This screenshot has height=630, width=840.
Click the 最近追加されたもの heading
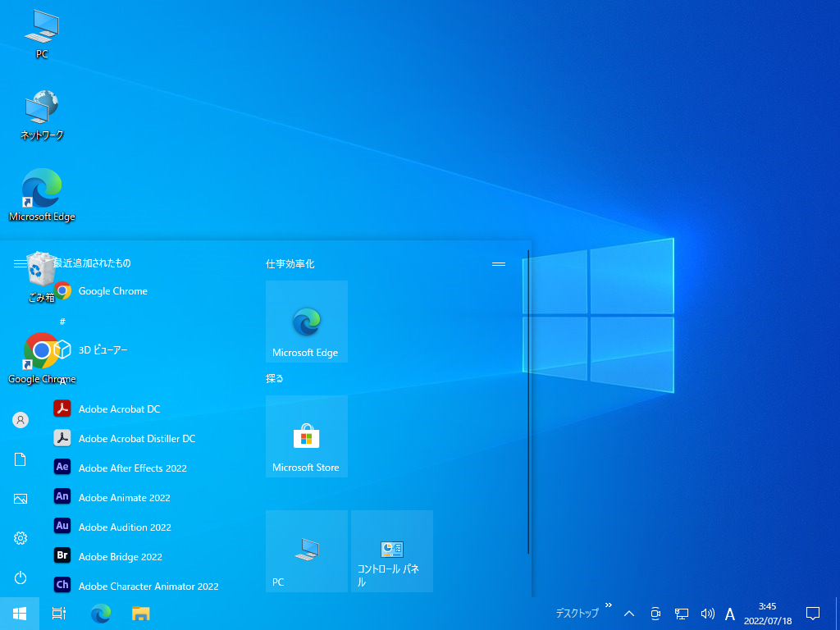[x=92, y=263]
